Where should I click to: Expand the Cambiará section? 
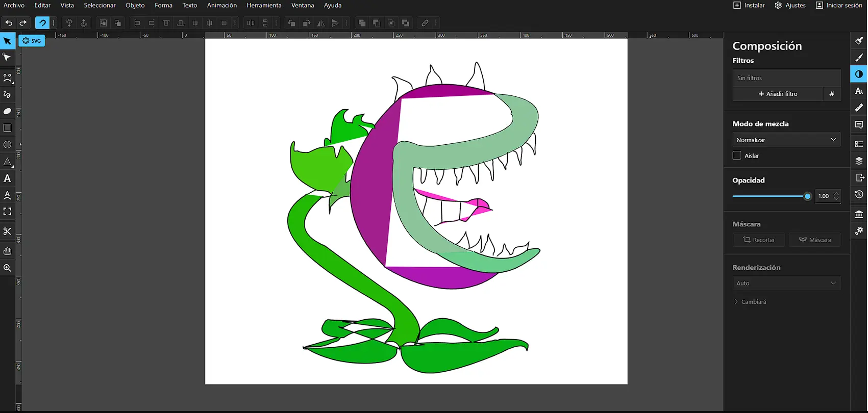click(750, 302)
